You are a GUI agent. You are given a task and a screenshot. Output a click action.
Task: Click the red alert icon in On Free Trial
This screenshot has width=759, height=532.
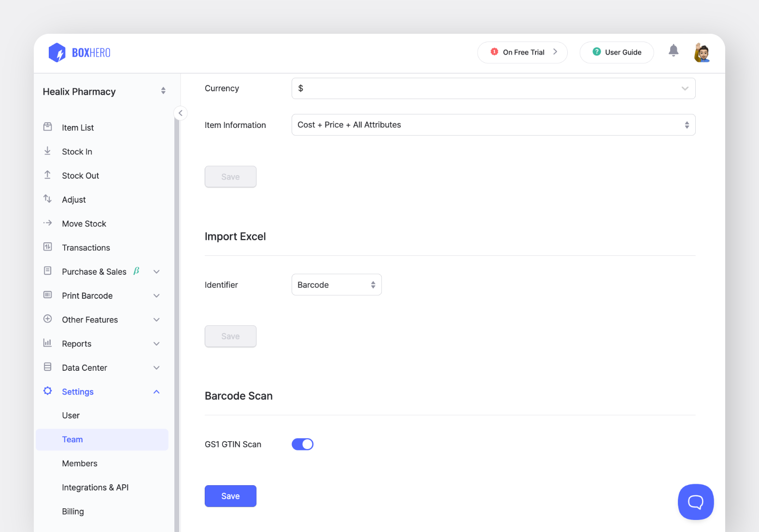(x=494, y=52)
